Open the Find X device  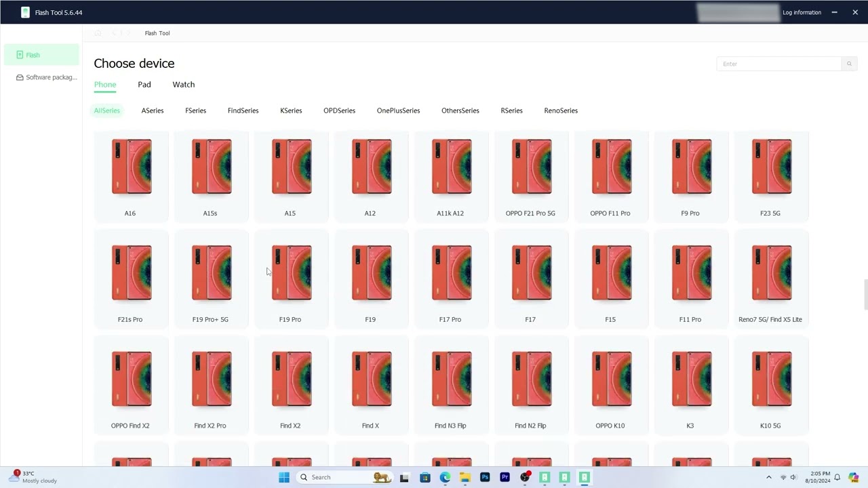pos(371,386)
